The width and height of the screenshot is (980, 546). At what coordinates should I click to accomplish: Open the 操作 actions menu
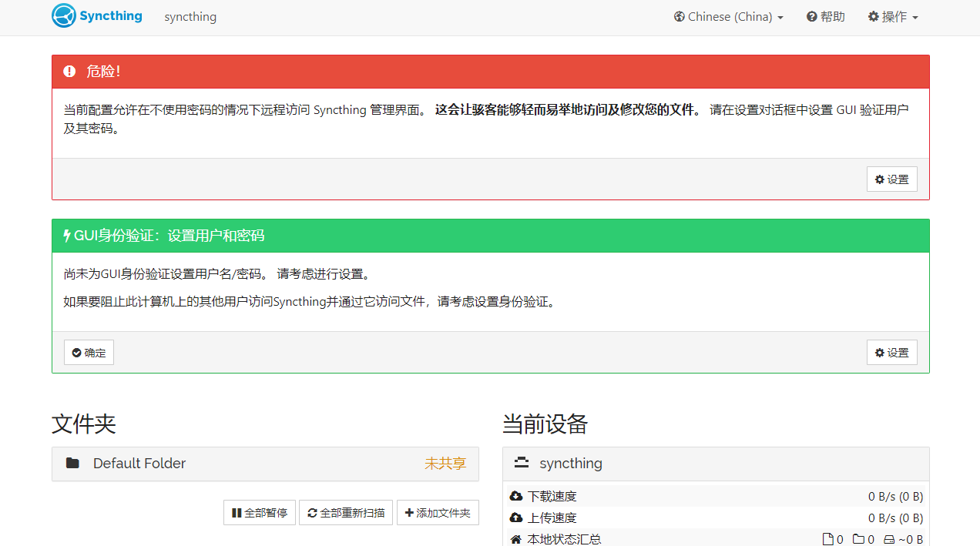[x=893, y=17]
